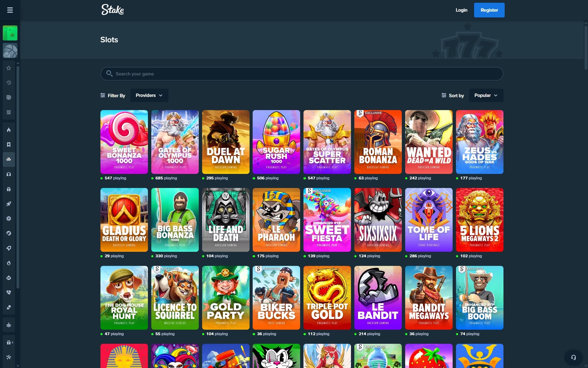Viewport: 588px width, 368px height.
Task: Open live support headset icon
Action: pos(573,357)
